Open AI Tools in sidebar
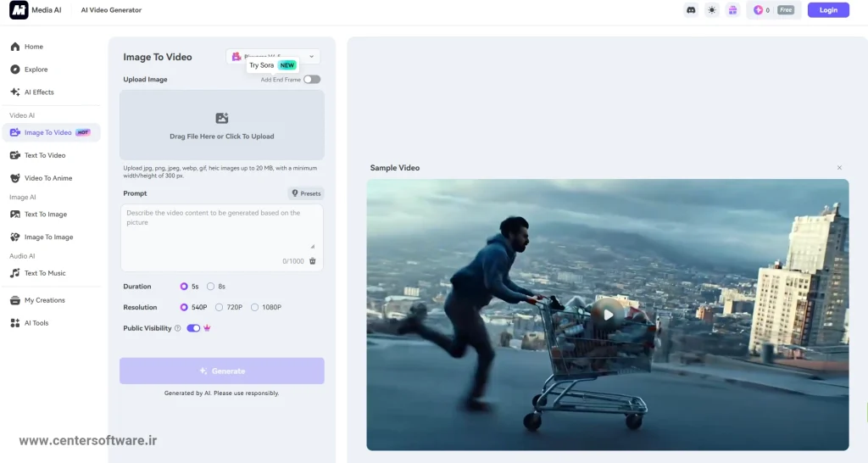 (52, 323)
